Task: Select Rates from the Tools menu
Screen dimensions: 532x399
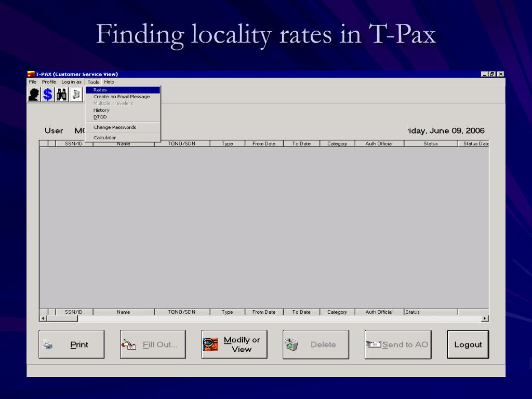Action: pos(123,90)
